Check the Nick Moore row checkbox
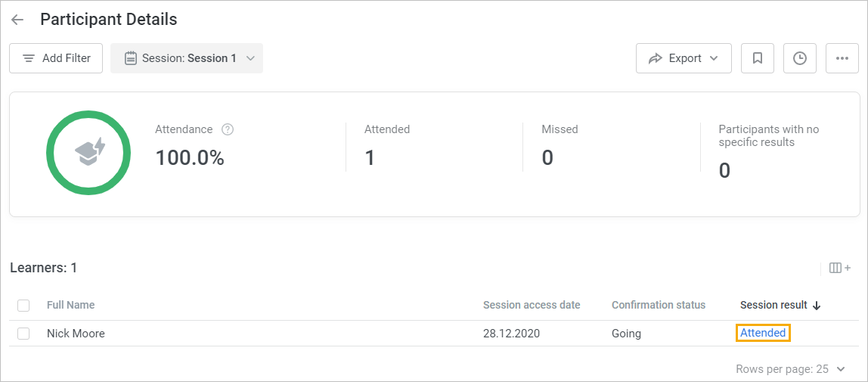Screen dimensions: 868x382 click(23, 334)
